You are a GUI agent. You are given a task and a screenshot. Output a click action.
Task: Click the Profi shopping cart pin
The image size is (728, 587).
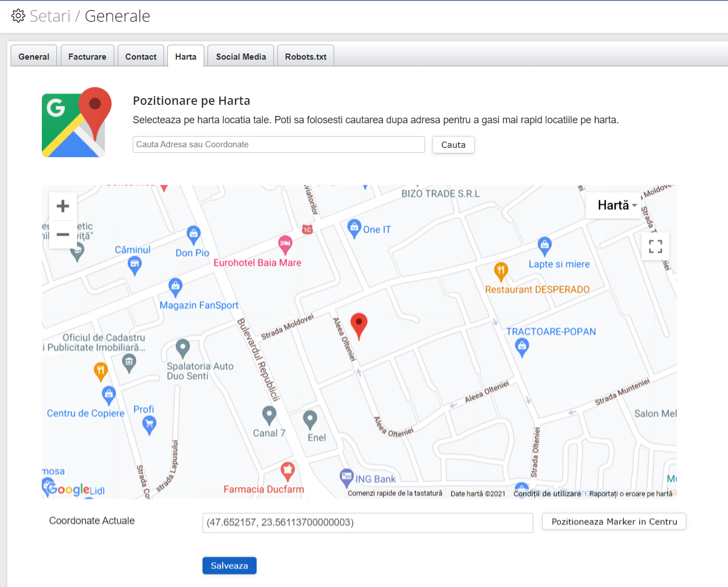tap(149, 426)
